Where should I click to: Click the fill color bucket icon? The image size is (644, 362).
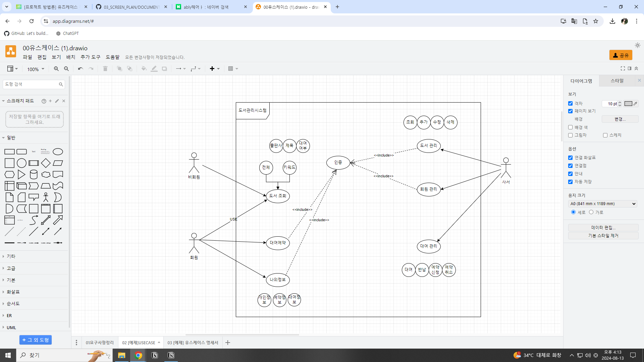click(x=144, y=69)
